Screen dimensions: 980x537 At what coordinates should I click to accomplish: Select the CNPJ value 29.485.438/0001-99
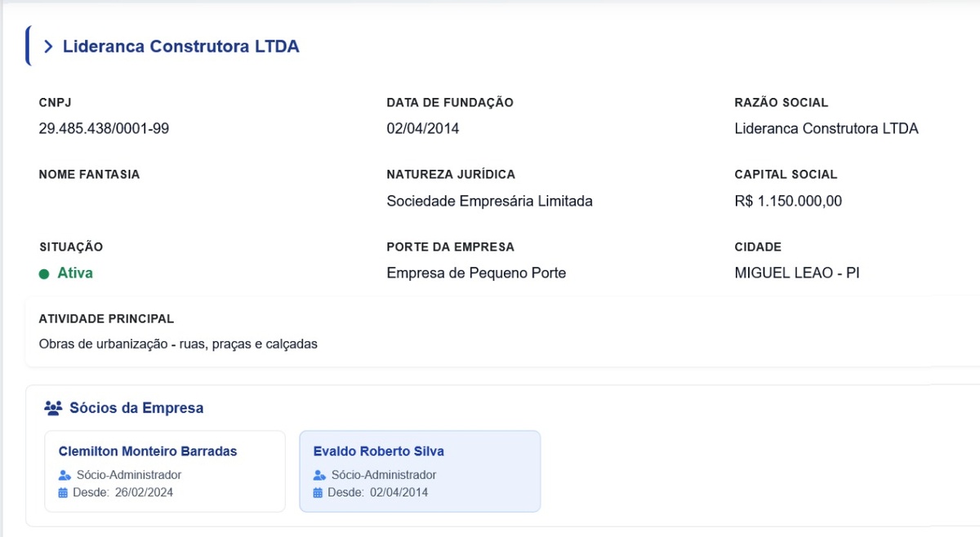104,128
